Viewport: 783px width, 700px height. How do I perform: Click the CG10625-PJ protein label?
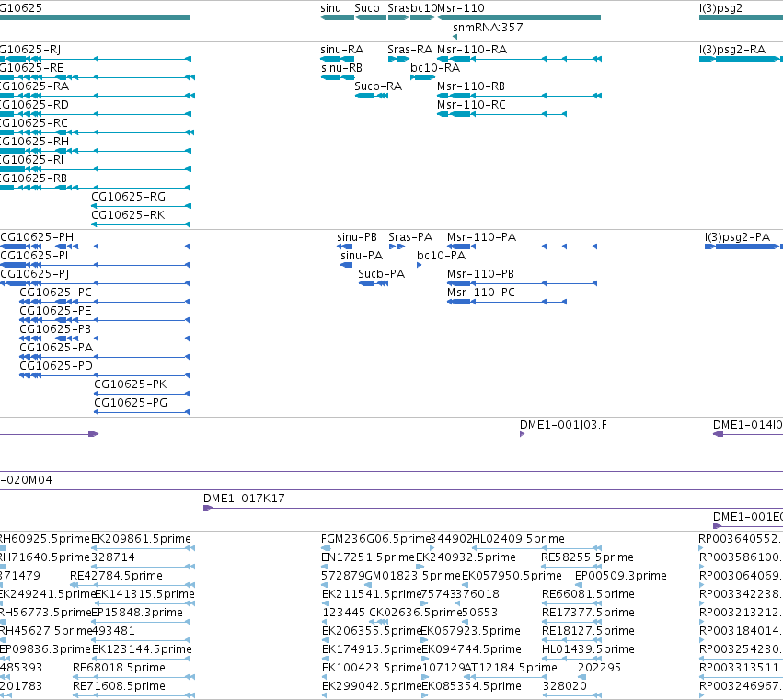click(x=35, y=274)
